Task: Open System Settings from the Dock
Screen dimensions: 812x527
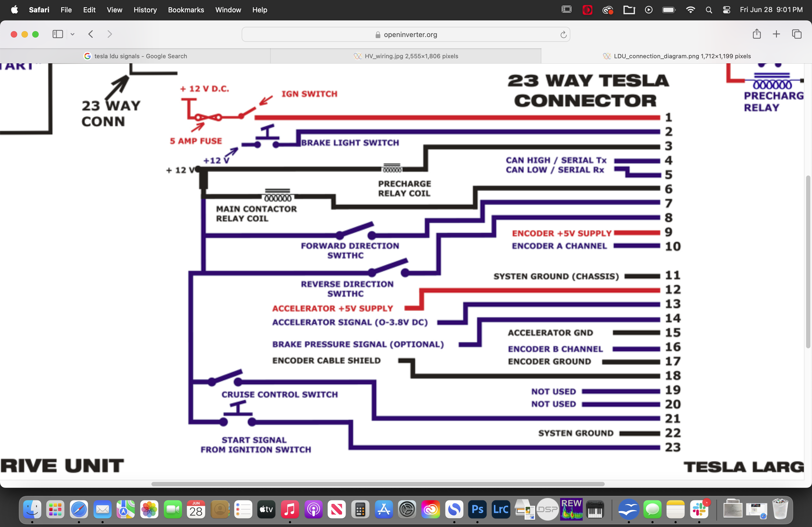Action: 407,509
